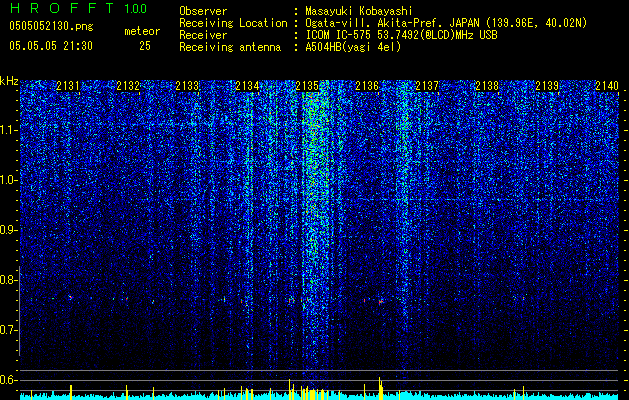Click the 2140 time marker
This screenshot has width=629, height=400.
pyautogui.click(x=607, y=85)
